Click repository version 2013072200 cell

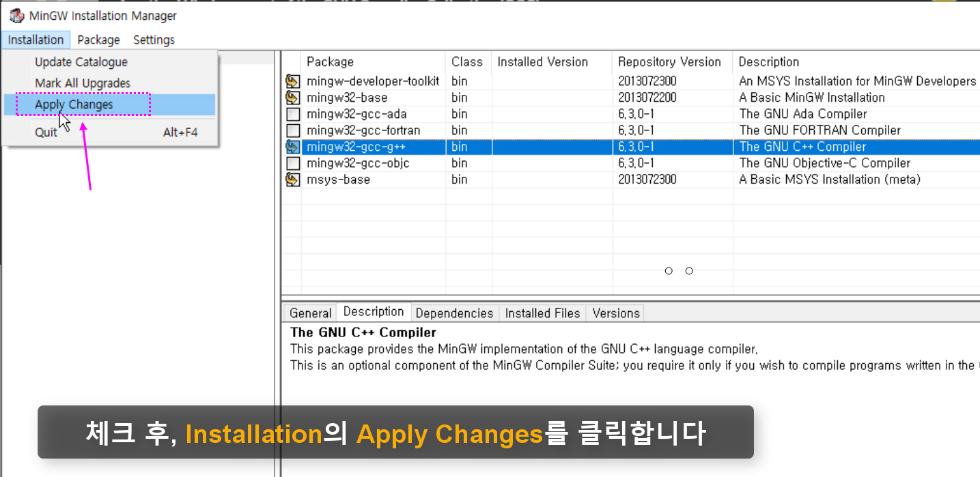click(x=647, y=98)
